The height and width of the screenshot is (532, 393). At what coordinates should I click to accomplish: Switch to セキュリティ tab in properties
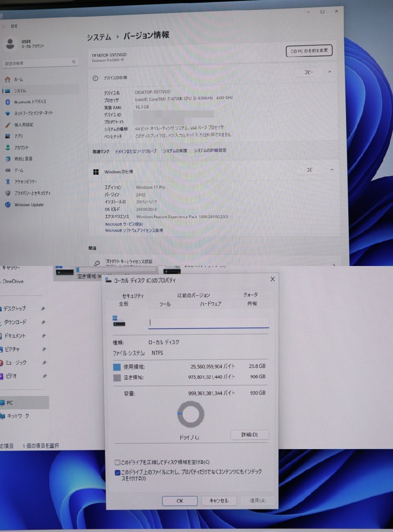point(132,295)
